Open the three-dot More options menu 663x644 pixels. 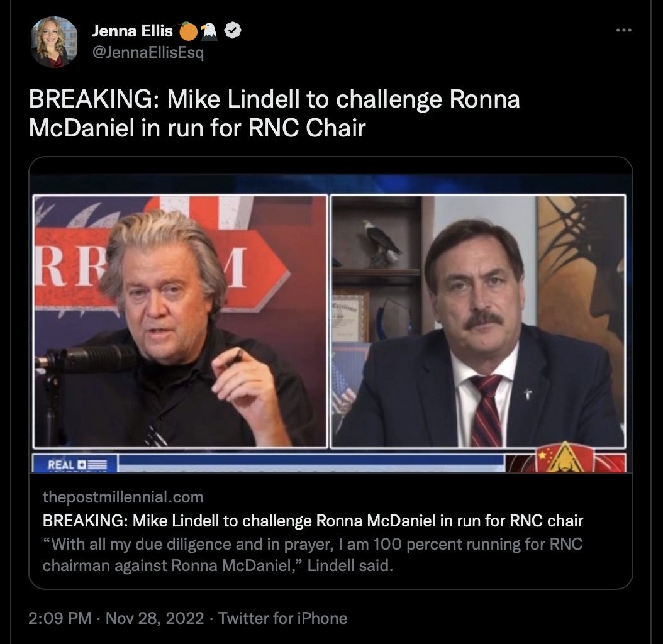click(x=623, y=30)
